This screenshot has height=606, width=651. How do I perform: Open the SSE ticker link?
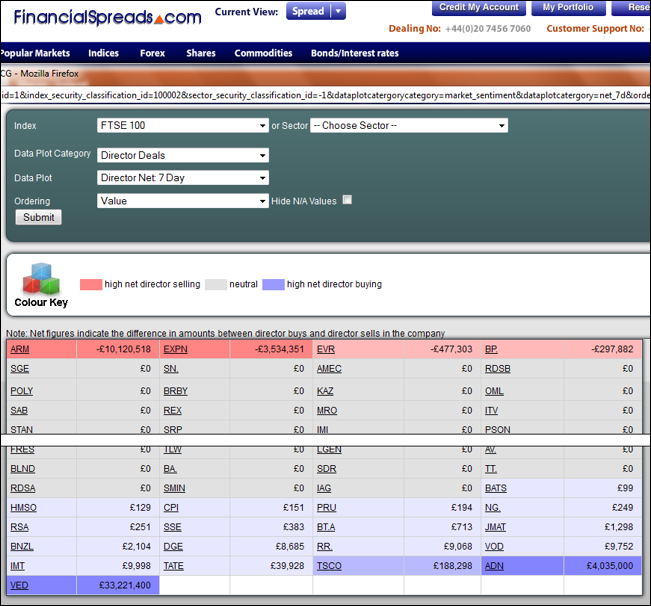pos(172,527)
